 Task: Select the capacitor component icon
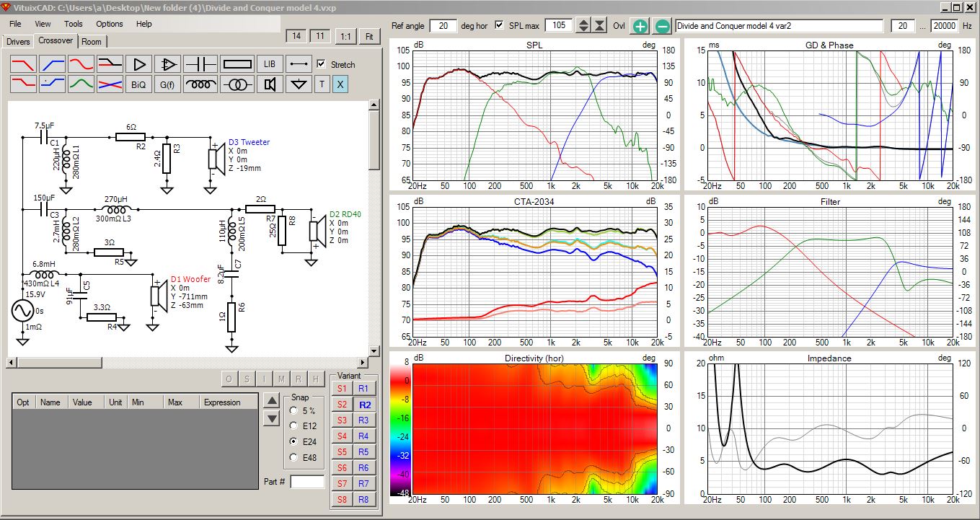(200, 63)
